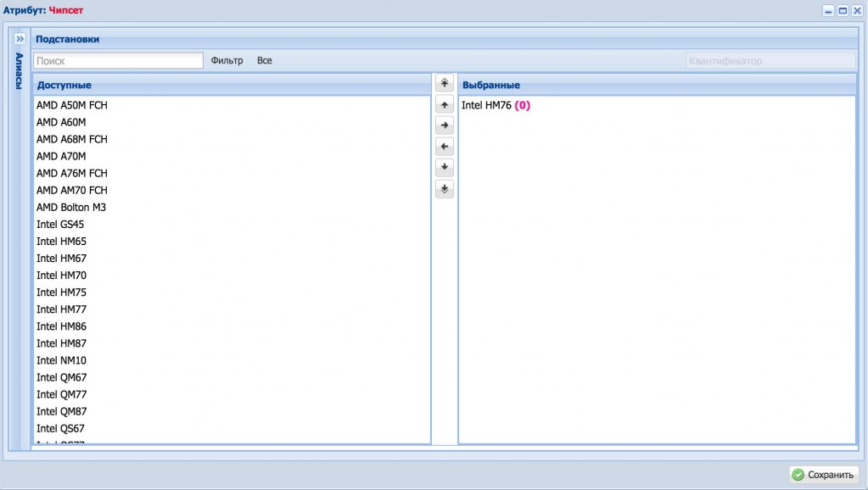
Task: Select AMD A70M entry
Action: [x=232, y=157]
